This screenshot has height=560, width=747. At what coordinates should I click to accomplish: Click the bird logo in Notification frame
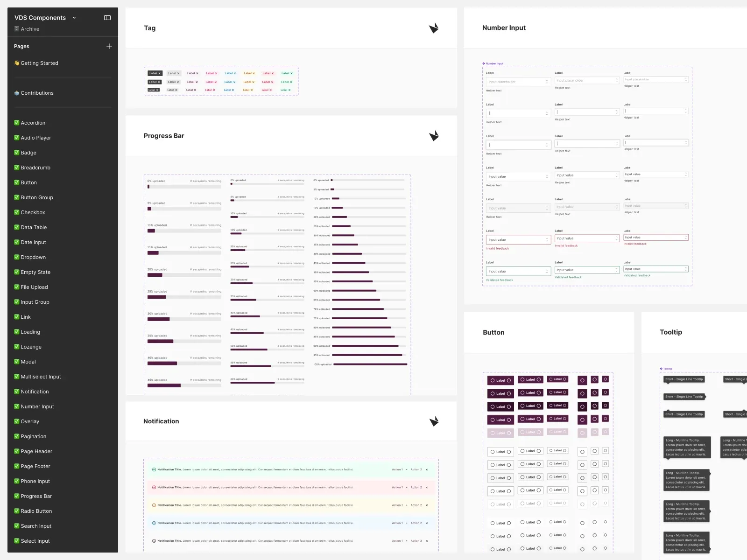[434, 421]
